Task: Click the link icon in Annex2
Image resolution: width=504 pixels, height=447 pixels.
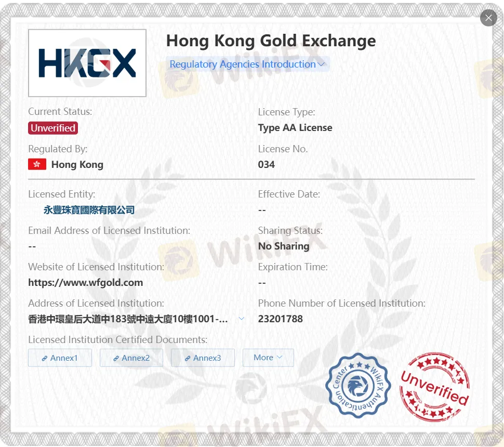Action: pyautogui.click(x=116, y=358)
